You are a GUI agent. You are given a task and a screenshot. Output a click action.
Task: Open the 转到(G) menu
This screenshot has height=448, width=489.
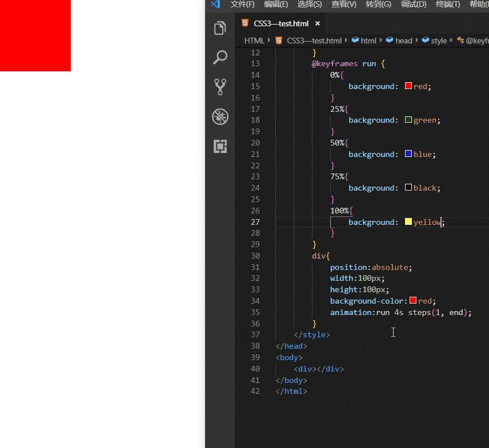point(378,4)
